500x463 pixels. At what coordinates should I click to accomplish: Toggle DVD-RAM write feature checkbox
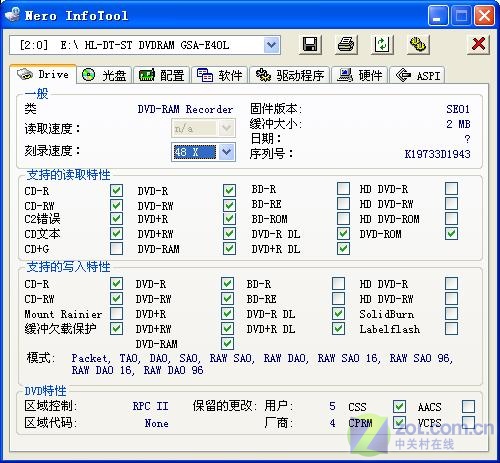click(227, 343)
